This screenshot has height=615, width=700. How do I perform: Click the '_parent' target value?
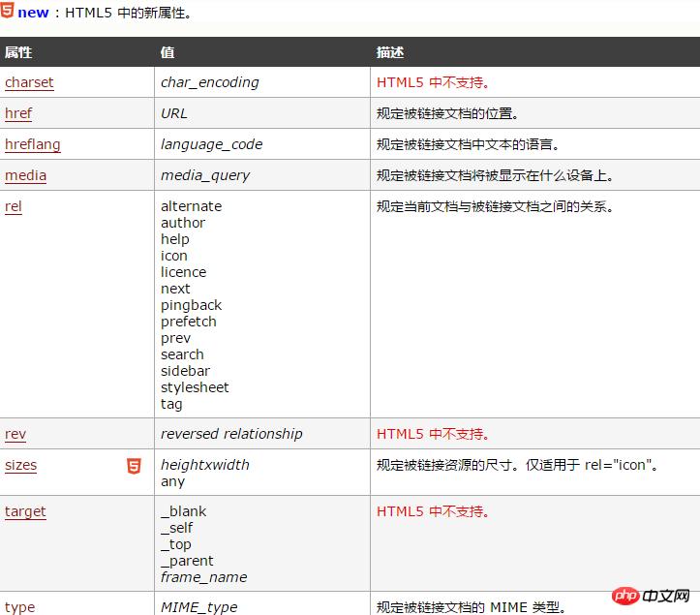click(x=187, y=561)
